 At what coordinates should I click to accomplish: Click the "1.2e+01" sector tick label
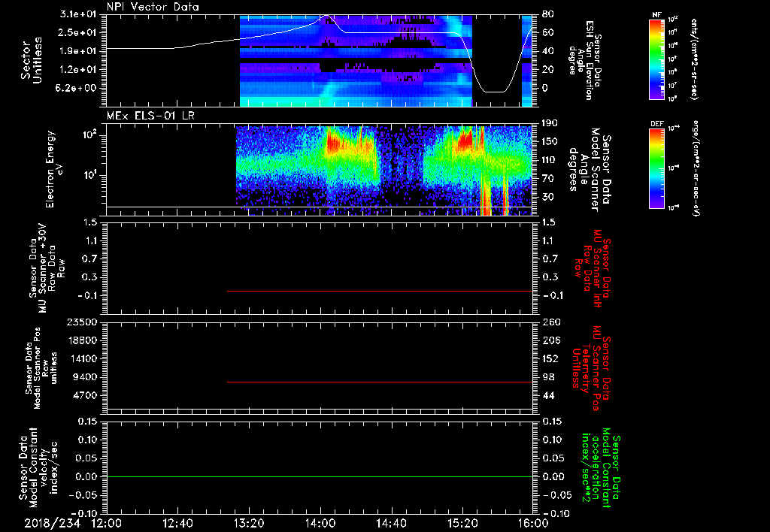point(77,70)
